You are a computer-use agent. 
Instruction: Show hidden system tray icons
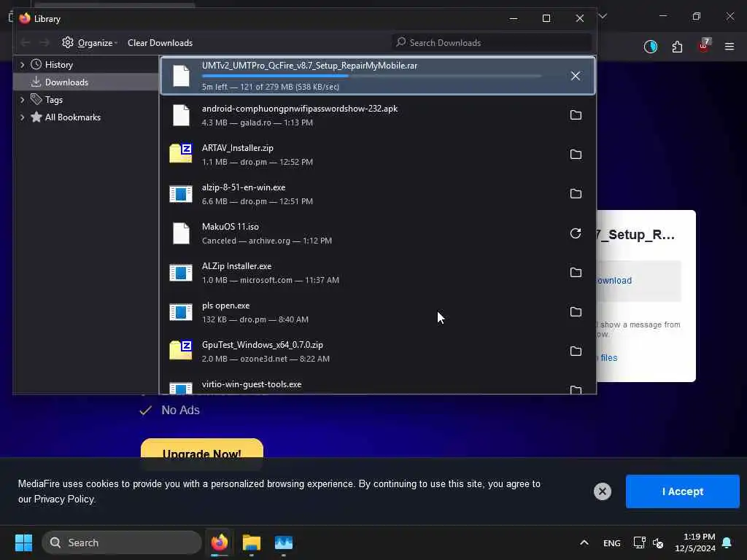pyautogui.click(x=584, y=542)
